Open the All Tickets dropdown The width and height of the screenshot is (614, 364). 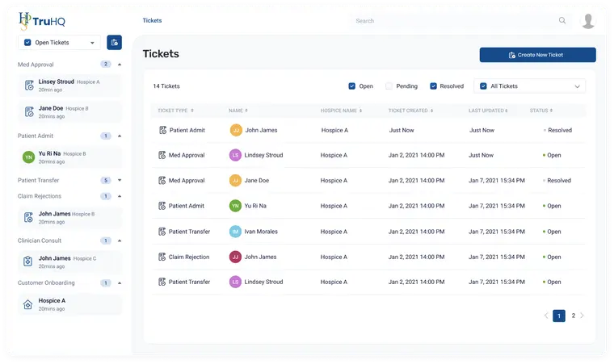point(529,86)
